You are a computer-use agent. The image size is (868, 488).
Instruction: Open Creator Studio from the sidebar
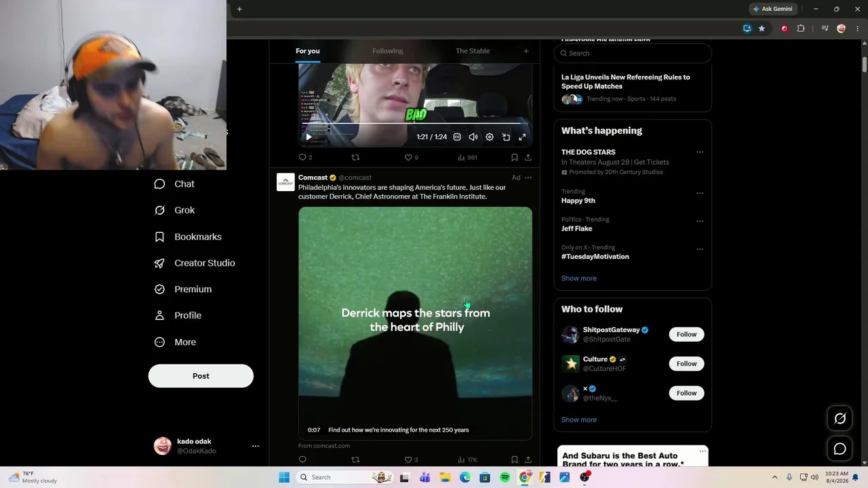click(195, 263)
